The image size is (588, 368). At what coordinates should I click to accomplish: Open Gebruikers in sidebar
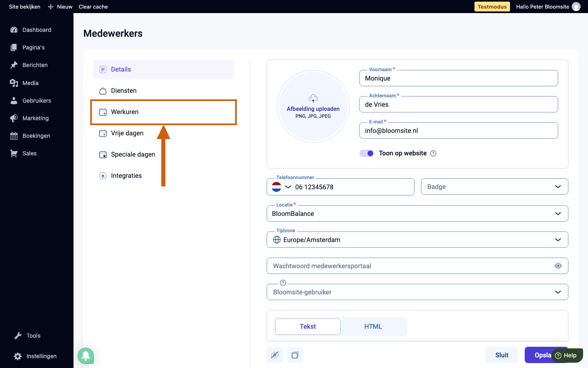36,101
